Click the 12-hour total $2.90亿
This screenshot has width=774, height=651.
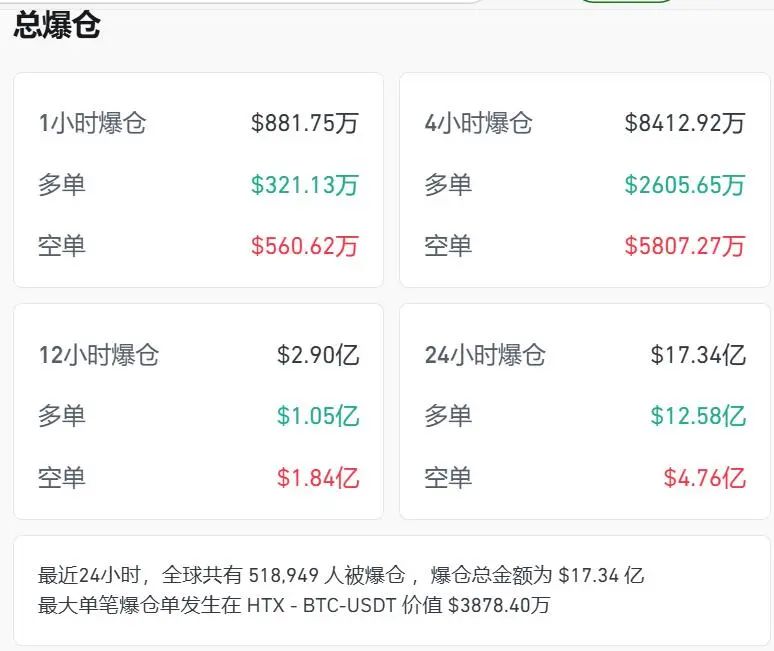[x=317, y=355]
